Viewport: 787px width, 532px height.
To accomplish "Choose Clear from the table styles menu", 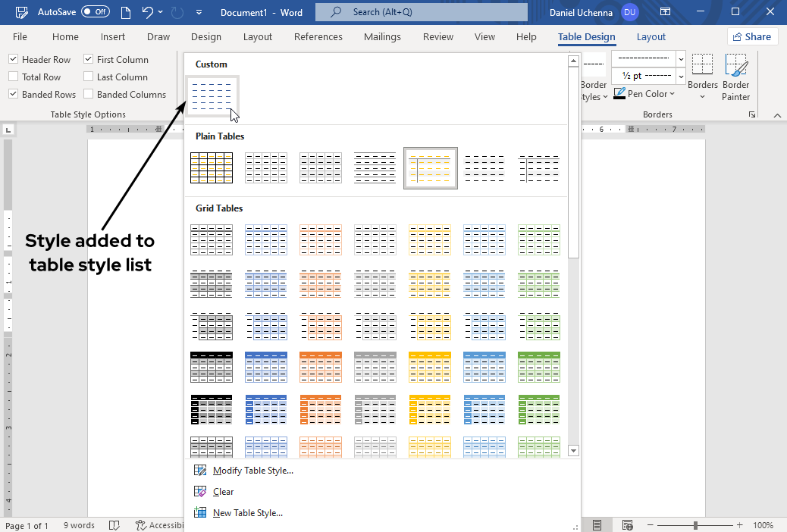I will [x=223, y=492].
